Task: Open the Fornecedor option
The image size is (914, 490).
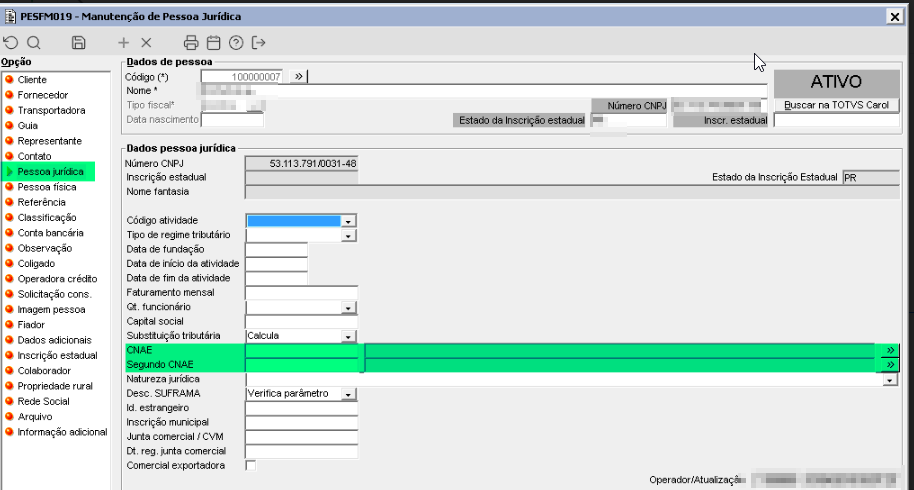Action: pyautogui.click(x=43, y=95)
